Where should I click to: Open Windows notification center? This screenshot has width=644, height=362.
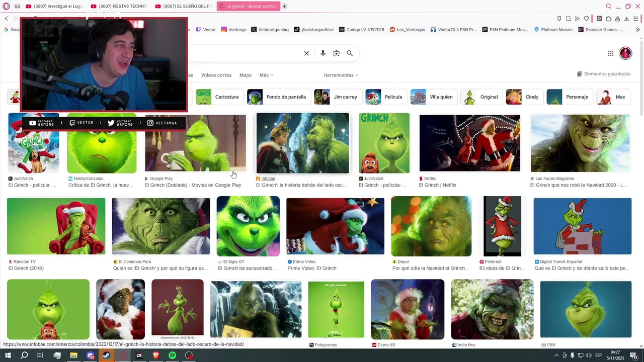634,355
